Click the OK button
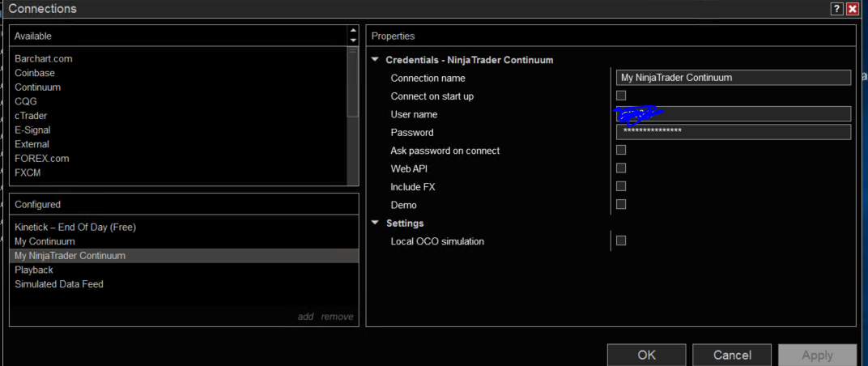This screenshot has height=366, width=868. tap(647, 355)
